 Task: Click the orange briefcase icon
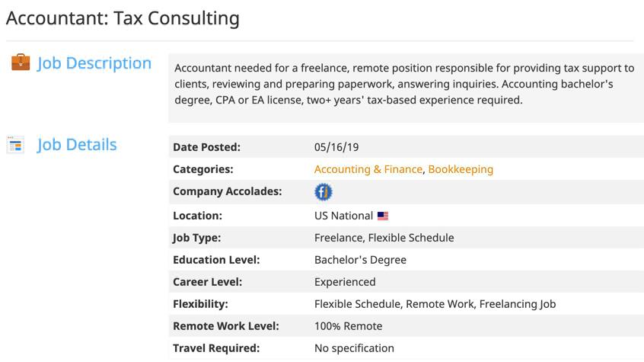click(x=21, y=62)
